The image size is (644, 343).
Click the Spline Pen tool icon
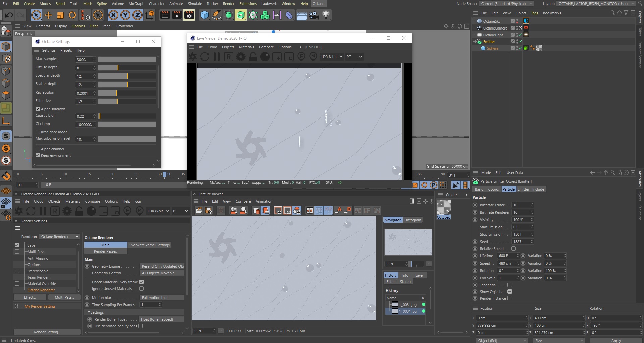pos(217,15)
